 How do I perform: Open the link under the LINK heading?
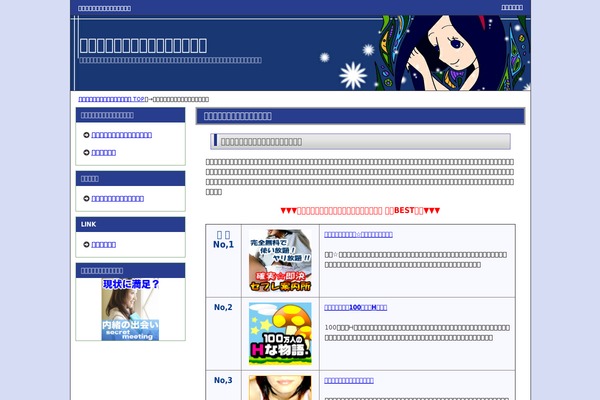coord(104,244)
